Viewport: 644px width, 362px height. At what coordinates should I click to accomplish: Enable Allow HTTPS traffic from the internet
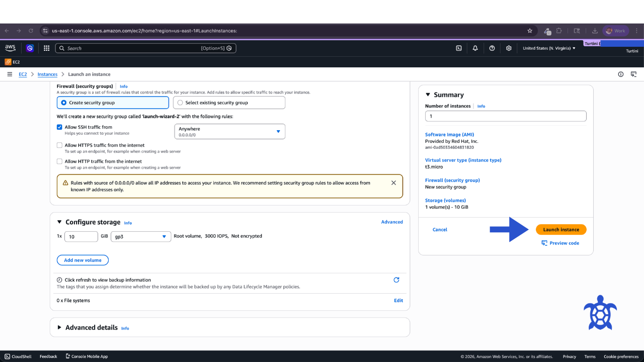(x=59, y=145)
